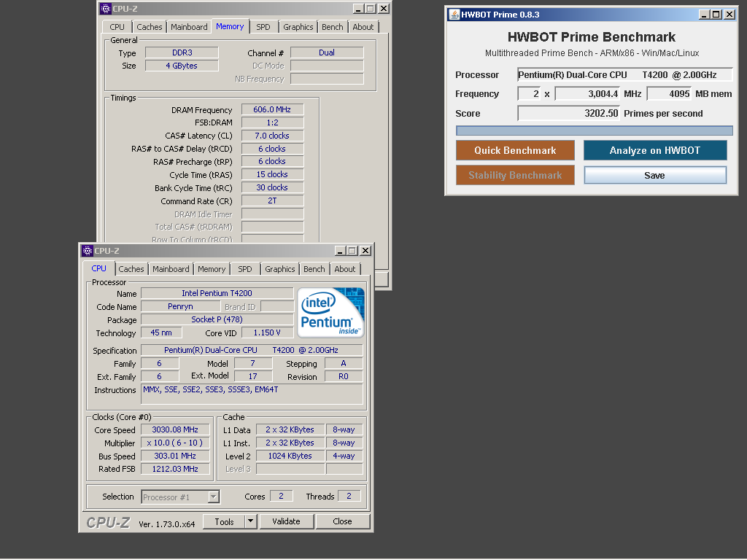Click Save in HWBOT Prime

click(x=655, y=175)
